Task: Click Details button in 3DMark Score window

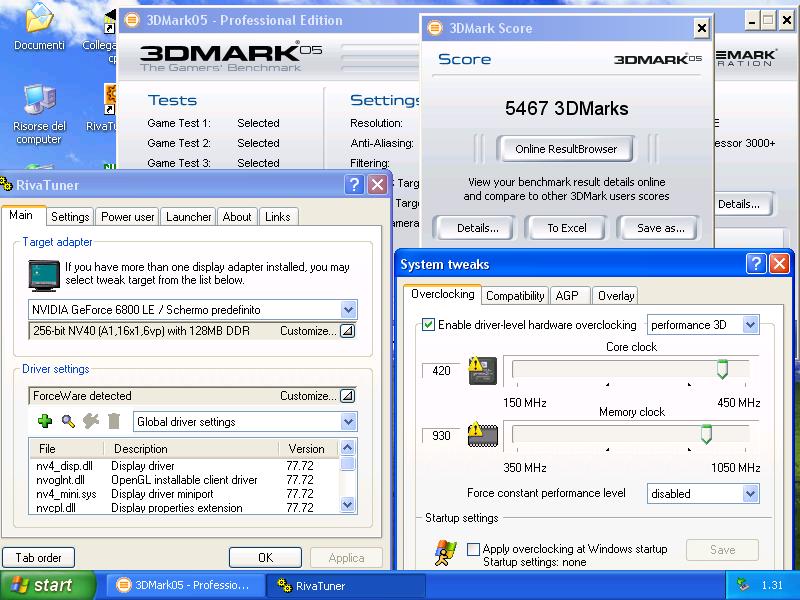Action: coord(478,228)
